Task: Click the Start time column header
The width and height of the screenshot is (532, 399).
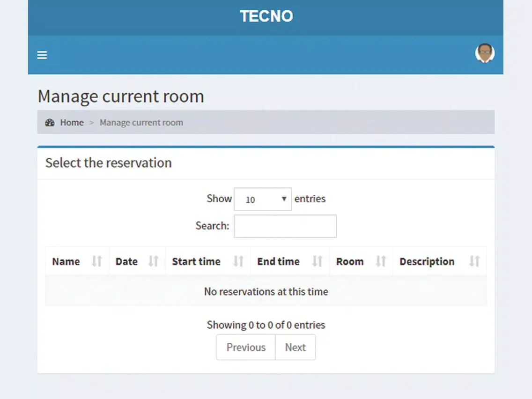Action: pyautogui.click(x=207, y=261)
